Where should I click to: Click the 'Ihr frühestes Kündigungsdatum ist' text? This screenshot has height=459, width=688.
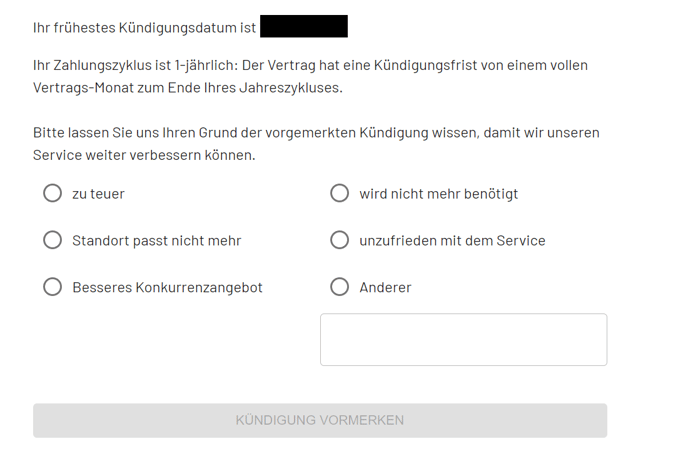pyautogui.click(x=144, y=27)
